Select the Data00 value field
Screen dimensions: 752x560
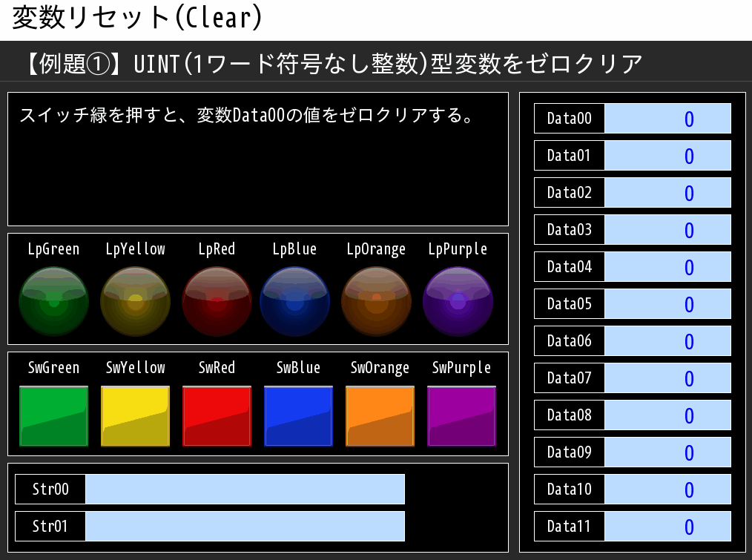click(x=667, y=118)
